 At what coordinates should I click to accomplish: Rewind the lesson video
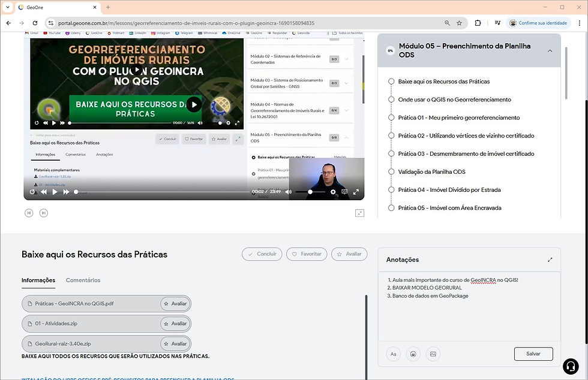tap(44, 192)
